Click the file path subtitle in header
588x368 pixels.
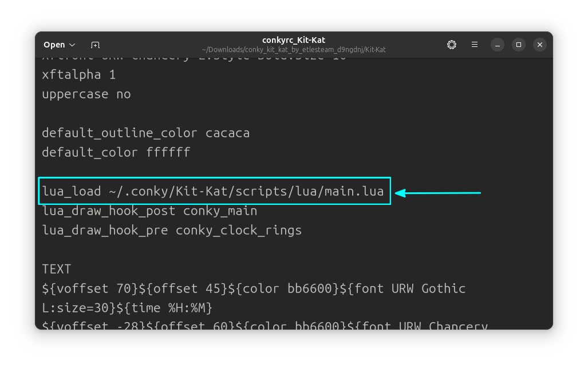point(294,50)
